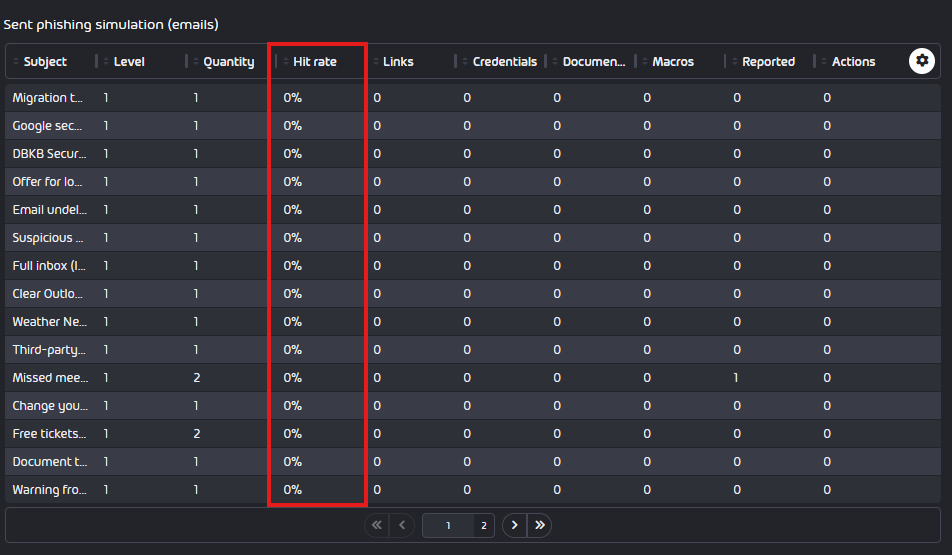Sort by Reported column header
The height and width of the screenshot is (555, 952).
coord(768,61)
